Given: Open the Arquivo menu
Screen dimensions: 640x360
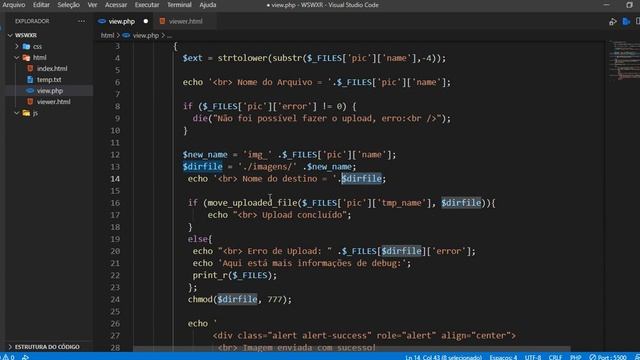Looking at the screenshot, I should pyautogui.click(x=13, y=5).
